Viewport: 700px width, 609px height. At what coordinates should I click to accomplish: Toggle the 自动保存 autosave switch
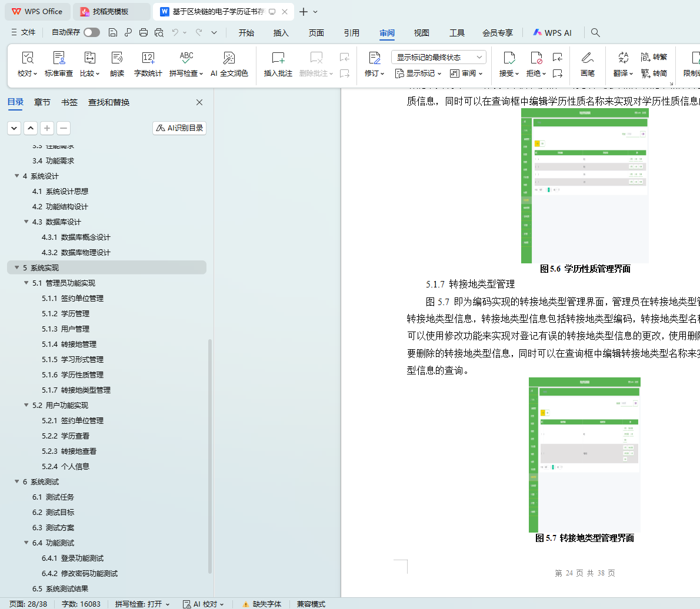[92, 33]
